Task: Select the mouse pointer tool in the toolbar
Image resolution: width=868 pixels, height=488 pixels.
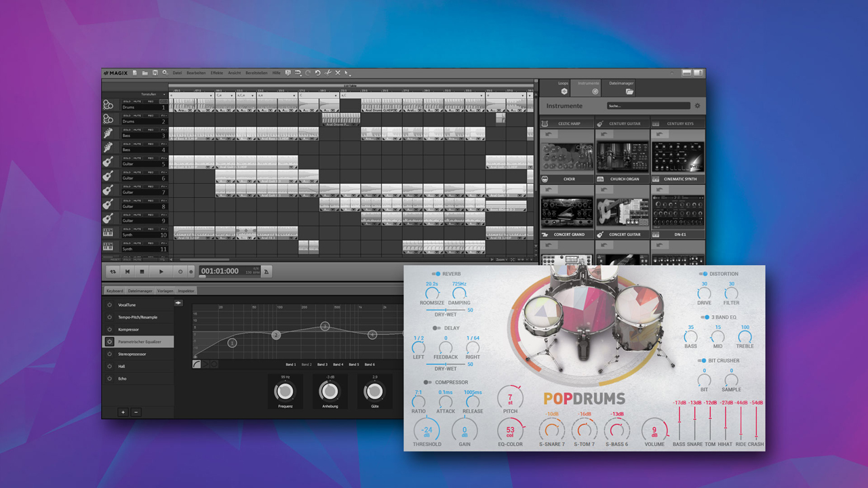Action: (346, 71)
